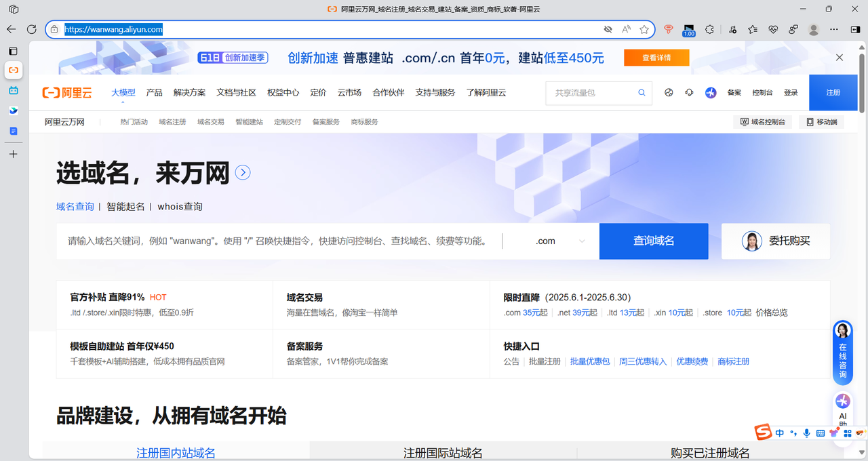The image size is (868, 461).
Task: Click the 批量优惠包 quick link
Action: coord(590,361)
